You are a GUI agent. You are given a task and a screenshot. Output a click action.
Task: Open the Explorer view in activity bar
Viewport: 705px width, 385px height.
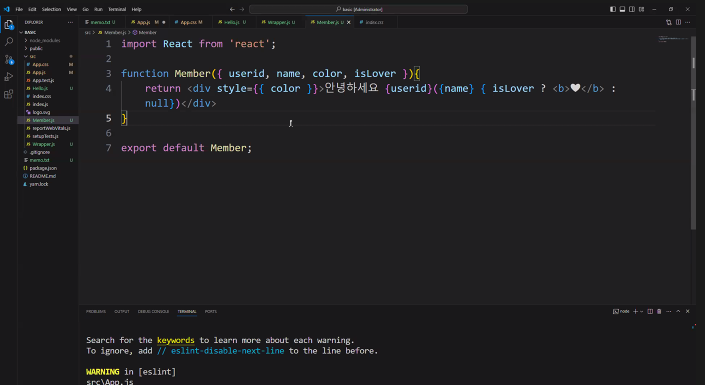(x=9, y=24)
